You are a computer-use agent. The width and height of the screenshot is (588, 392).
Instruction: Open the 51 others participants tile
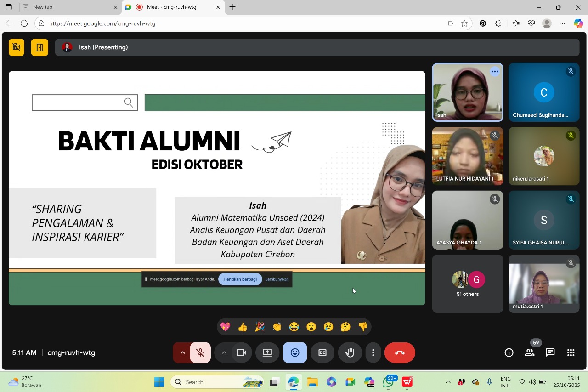point(468,284)
